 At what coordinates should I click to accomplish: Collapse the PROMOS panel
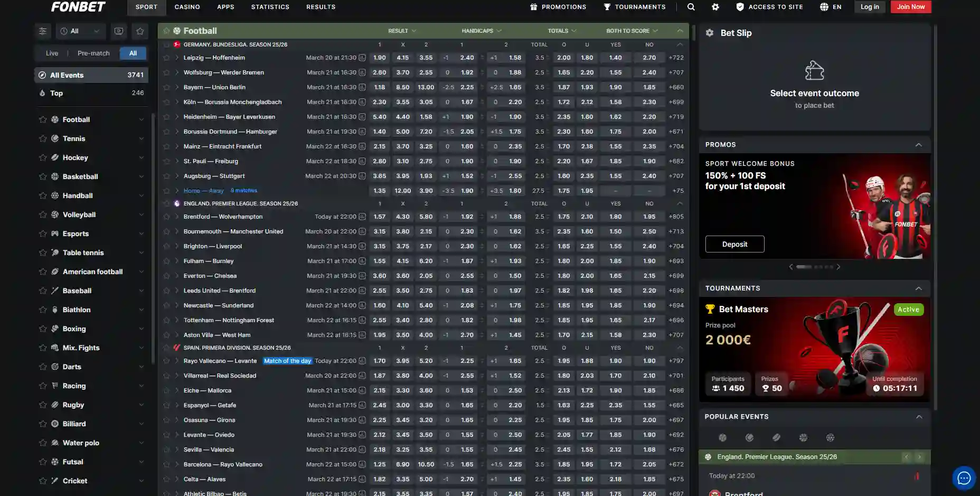[918, 145]
